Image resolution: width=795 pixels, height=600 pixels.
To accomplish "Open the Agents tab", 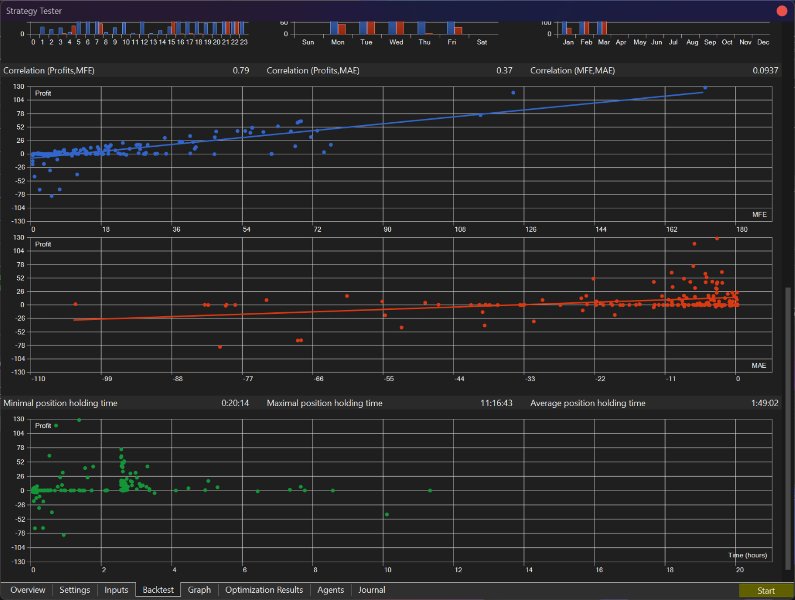I will pos(331,590).
